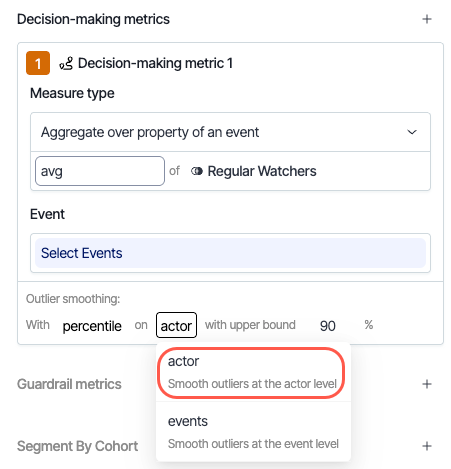Image resolution: width=451 pixels, height=469 pixels.
Task: Click the Regular Watchers cohort label
Action: 262,171
